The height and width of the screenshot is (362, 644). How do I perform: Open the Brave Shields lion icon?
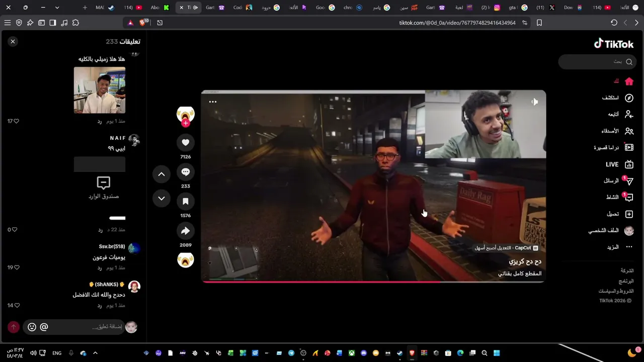(142, 23)
